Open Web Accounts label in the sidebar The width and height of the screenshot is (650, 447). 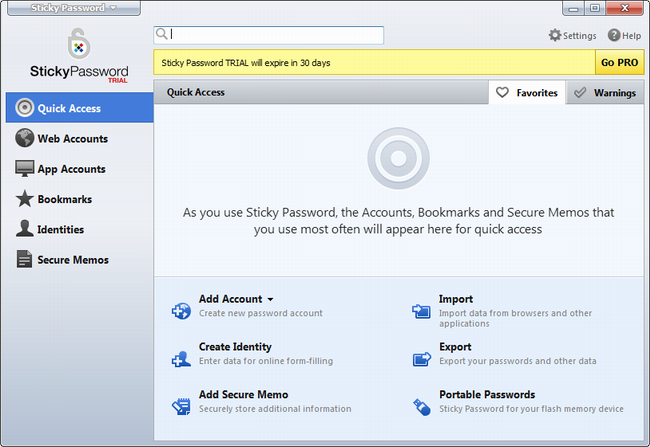coord(73,138)
